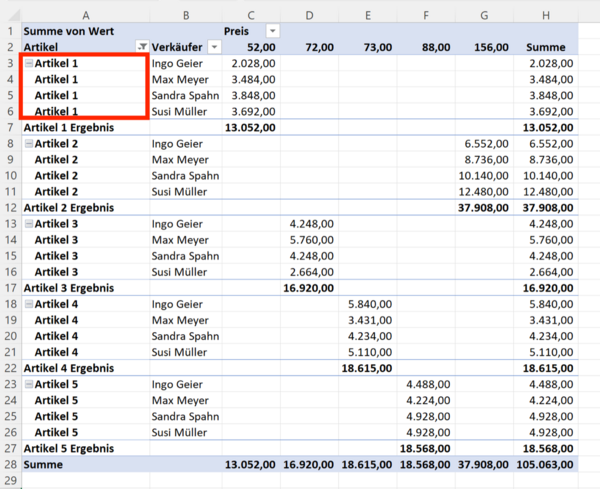
Task: Select column H header
Action: (546, 15)
